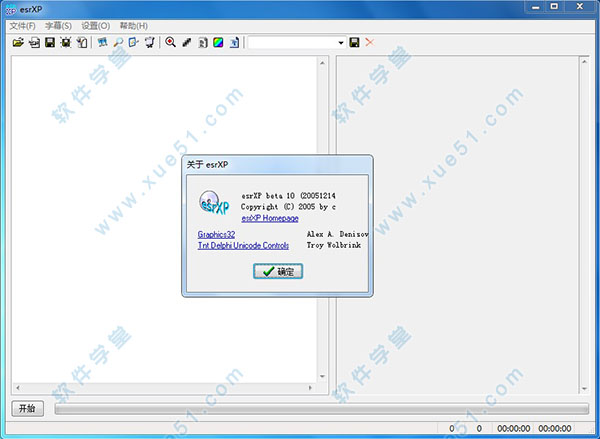Click the 'Alex A. Denisov' author text
Image resolution: width=600 pixels, height=439 pixels.
[x=338, y=234]
